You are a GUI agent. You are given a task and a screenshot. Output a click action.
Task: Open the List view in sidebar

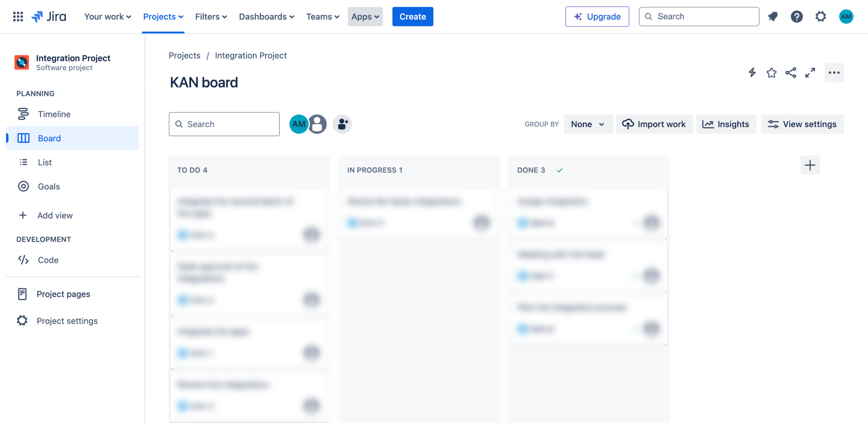pos(45,162)
